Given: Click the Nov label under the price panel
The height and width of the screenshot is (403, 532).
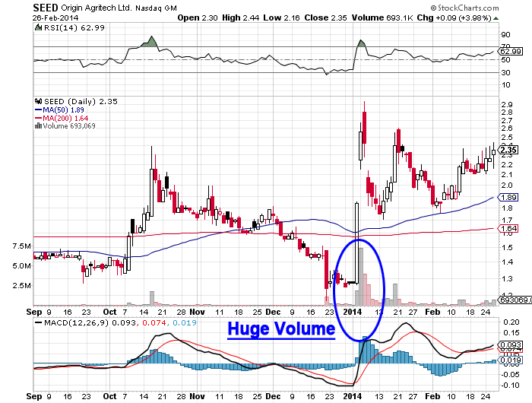Looking at the screenshot, I should pyautogui.click(x=197, y=312).
